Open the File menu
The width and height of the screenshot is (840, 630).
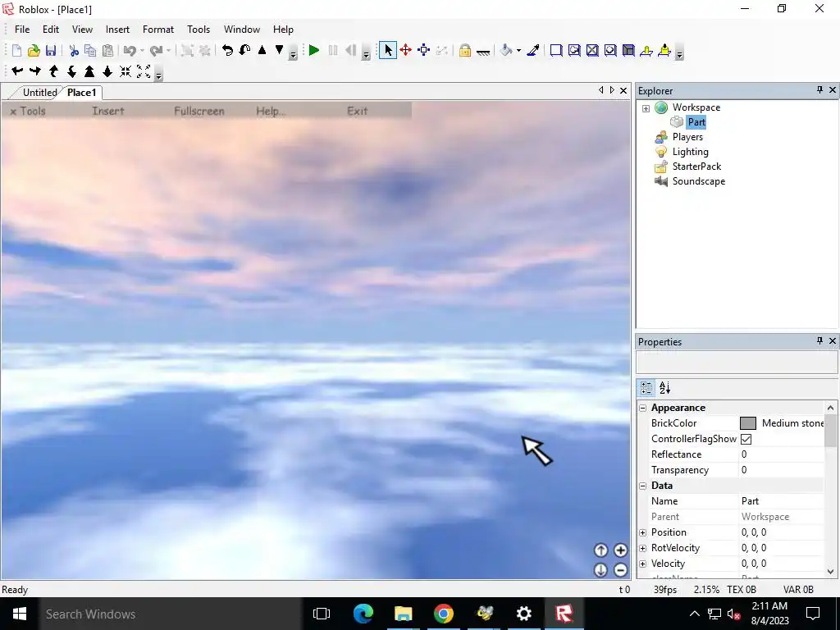click(x=22, y=30)
